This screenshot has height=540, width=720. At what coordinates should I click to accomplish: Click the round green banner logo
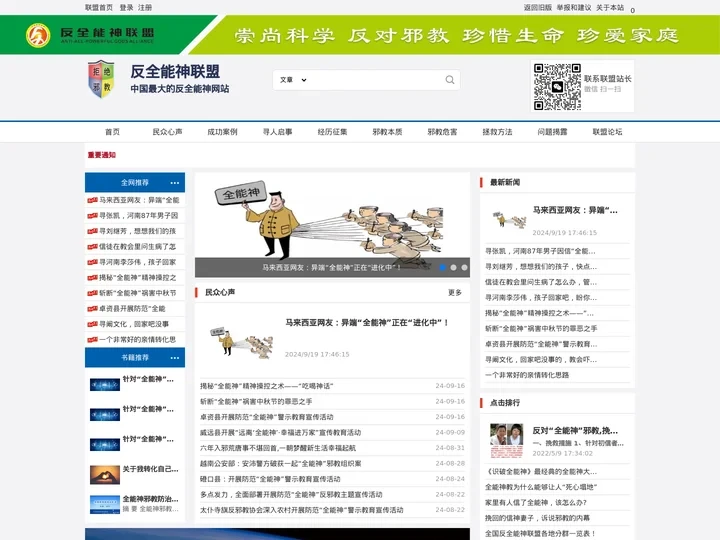pyautogui.click(x=38, y=35)
